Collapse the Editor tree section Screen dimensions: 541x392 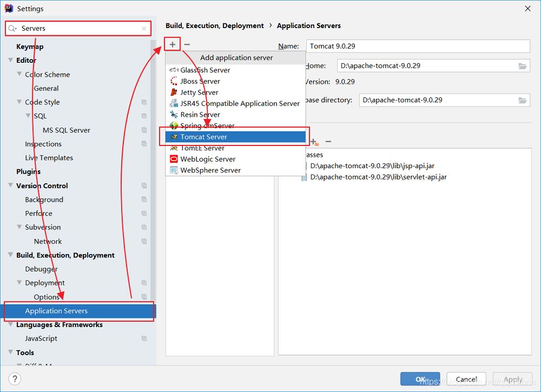tap(11, 60)
